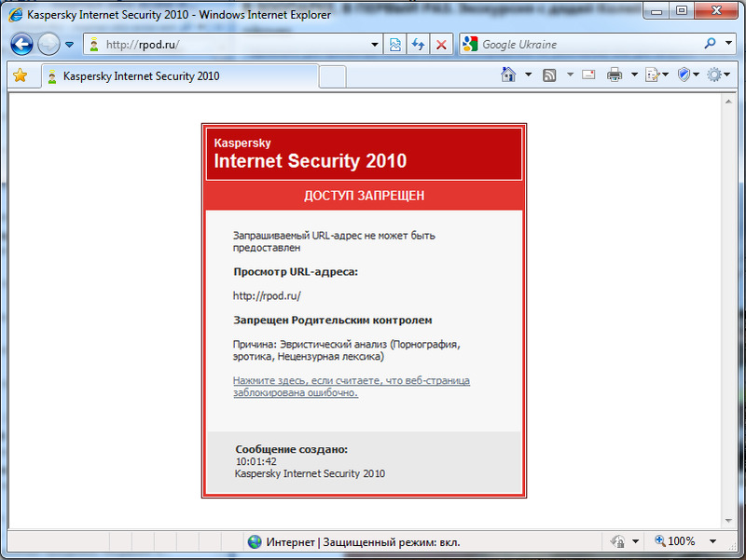Select the Kaspersky Internet Security 2010 tab
746x560 pixels.
pyautogui.click(x=180, y=76)
